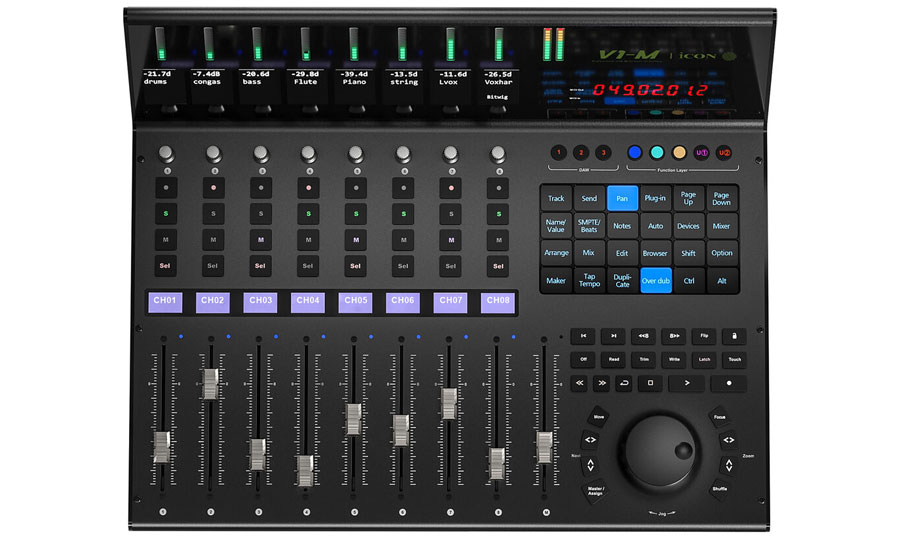This screenshot has height=542, width=900.
Task: Hit the fast-forward transport button
Action: [x=602, y=383]
